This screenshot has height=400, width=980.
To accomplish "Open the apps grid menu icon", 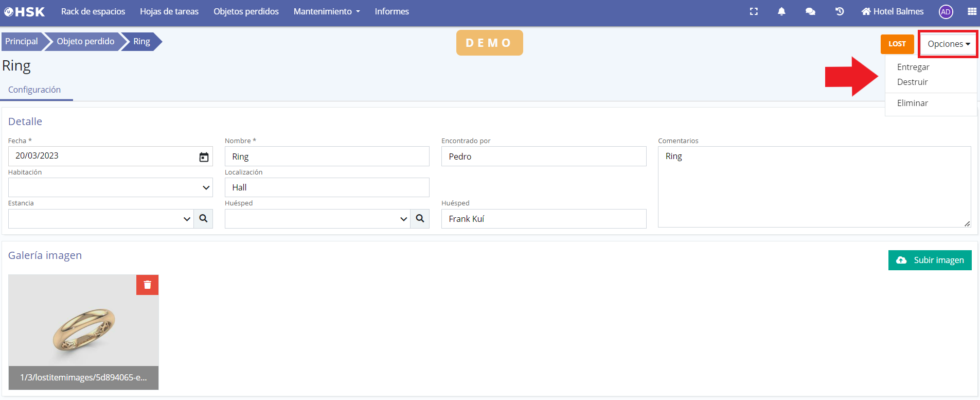I will 972,11.
